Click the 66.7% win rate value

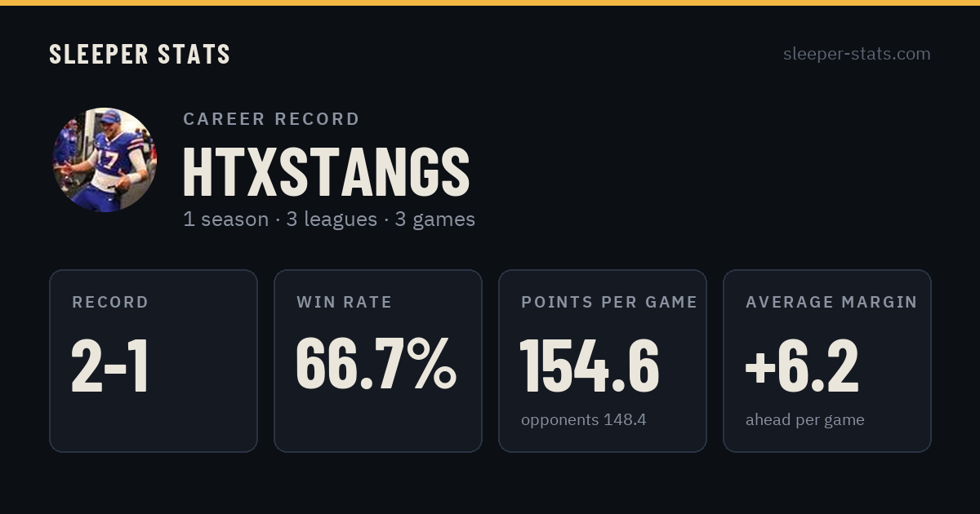pyautogui.click(x=376, y=364)
